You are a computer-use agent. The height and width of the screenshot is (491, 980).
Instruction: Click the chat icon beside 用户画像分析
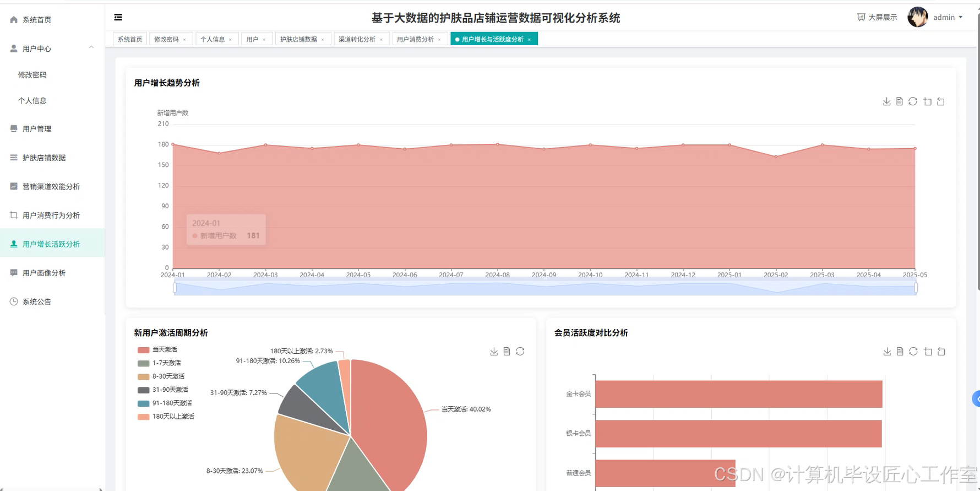[x=14, y=273]
